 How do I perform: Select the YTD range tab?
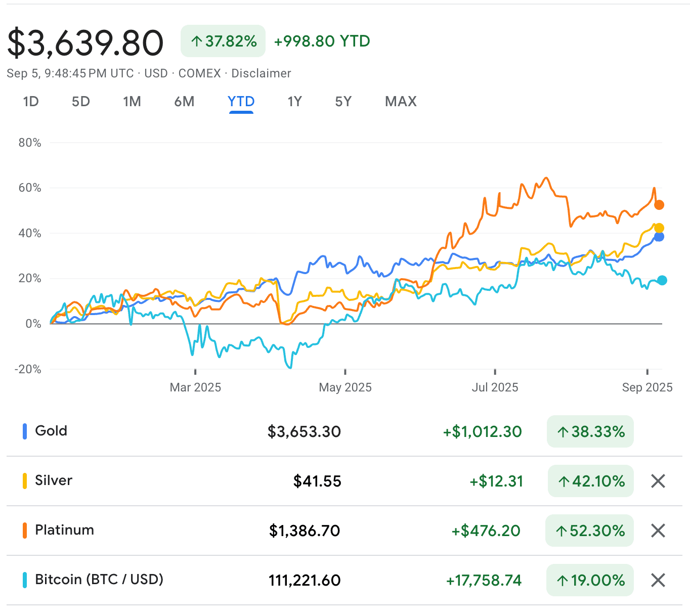coord(241,102)
